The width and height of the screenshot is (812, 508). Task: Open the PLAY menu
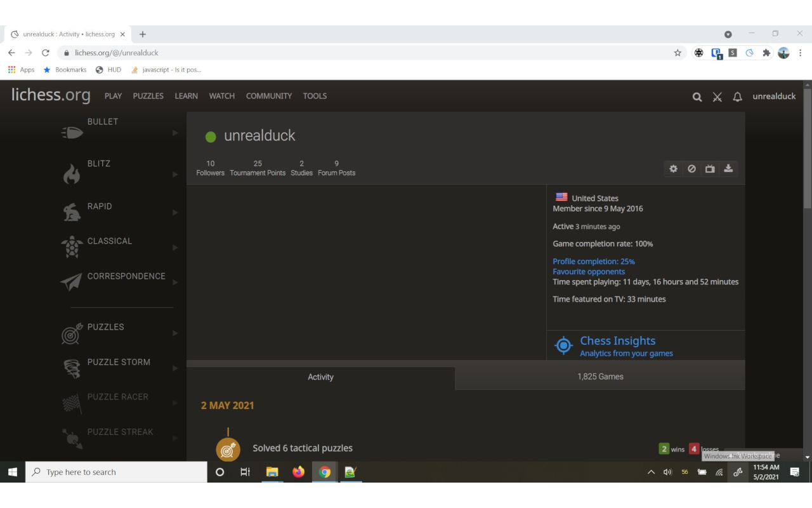pyautogui.click(x=113, y=96)
